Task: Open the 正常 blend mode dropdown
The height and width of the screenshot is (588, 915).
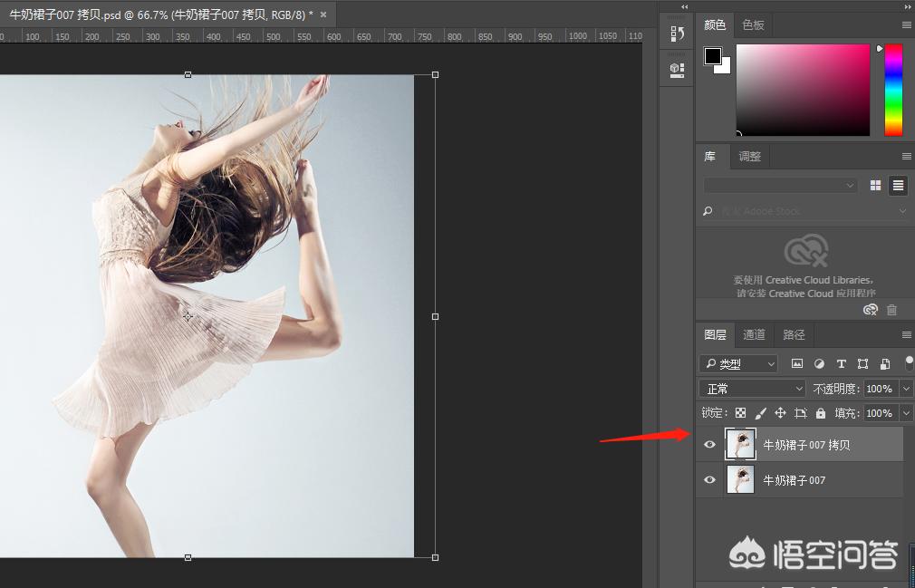Action: coord(752,389)
